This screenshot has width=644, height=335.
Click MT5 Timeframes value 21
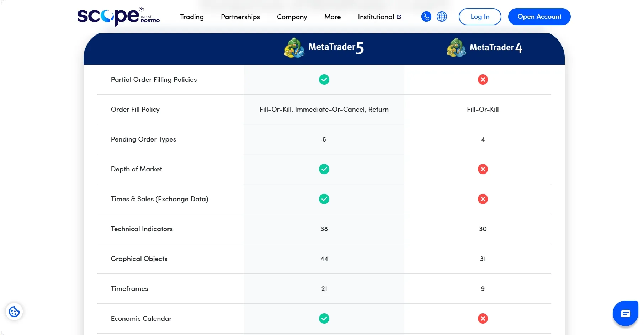pos(324,289)
